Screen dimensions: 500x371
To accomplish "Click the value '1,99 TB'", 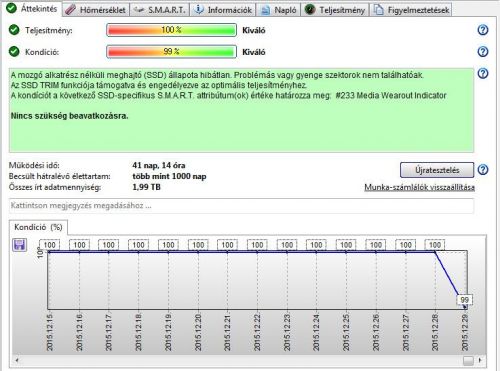I will tap(146, 187).
